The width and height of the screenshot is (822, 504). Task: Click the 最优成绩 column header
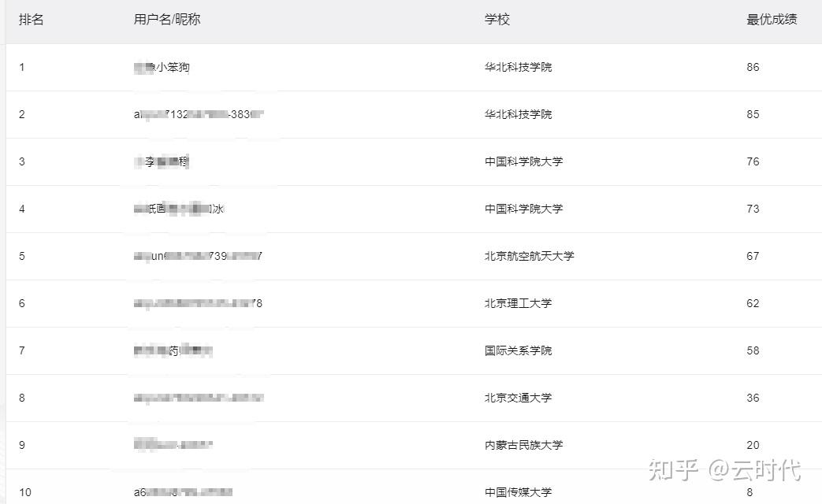point(772,20)
